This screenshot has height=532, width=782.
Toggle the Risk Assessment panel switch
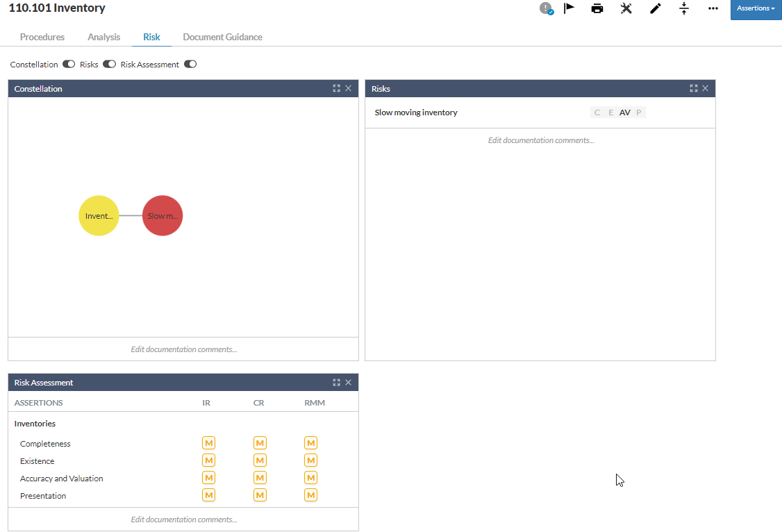point(190,65)
